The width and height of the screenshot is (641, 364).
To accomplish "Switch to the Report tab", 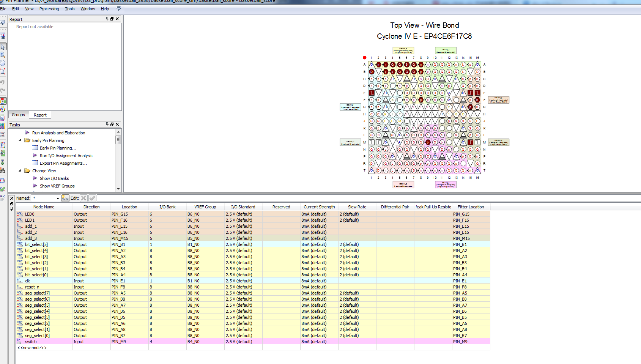I will coord(40,115).
